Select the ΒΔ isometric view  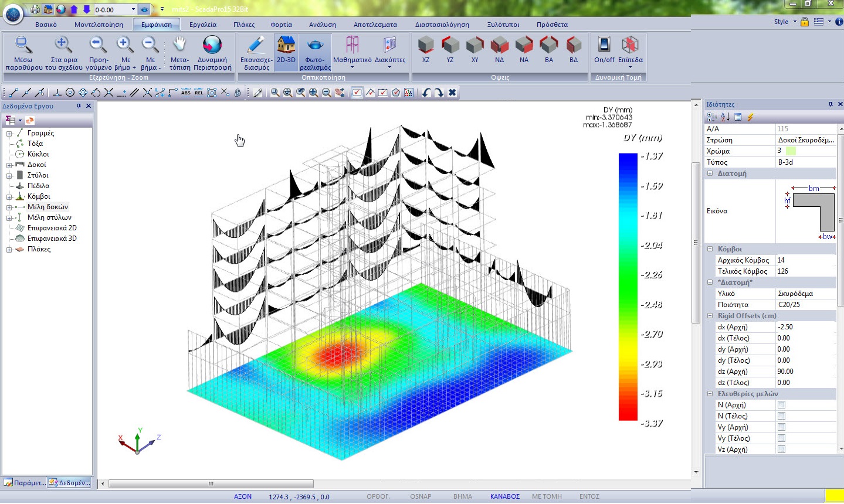click(574, 49)
